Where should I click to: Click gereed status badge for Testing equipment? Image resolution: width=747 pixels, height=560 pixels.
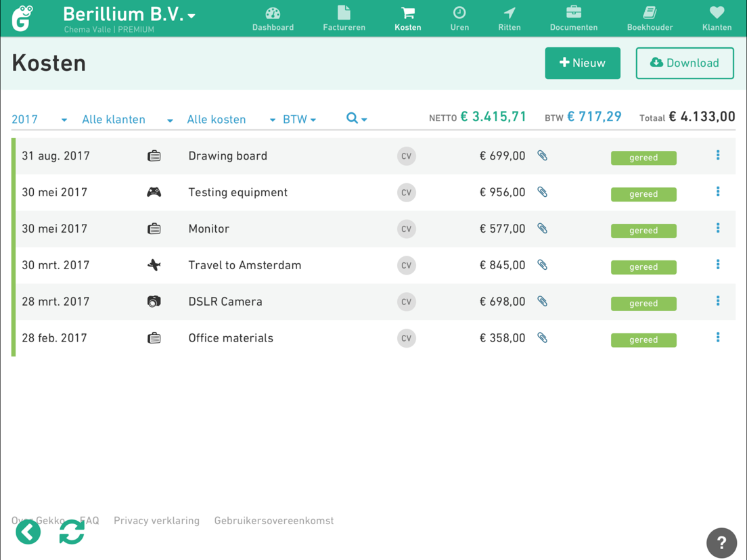tap(643, 194)
